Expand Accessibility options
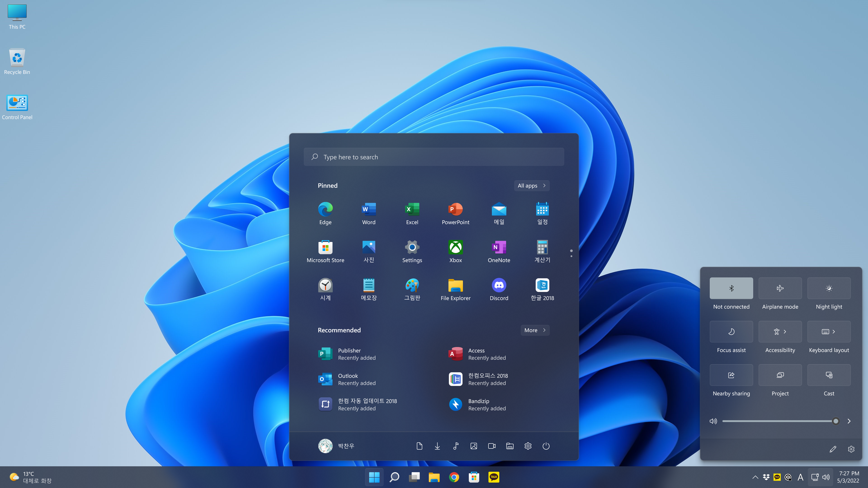868x488 pixels. 780,332
